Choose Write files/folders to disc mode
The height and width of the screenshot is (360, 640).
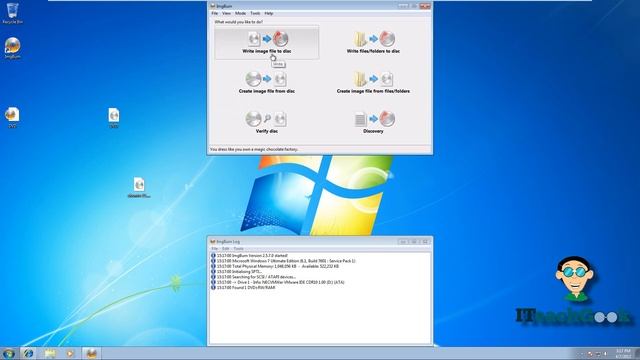(373, 42)
